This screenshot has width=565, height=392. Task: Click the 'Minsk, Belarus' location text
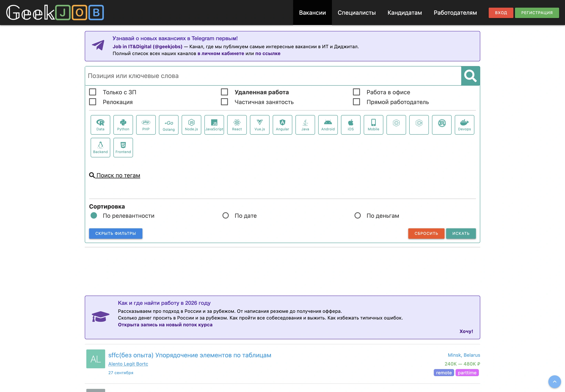point(464,355)
